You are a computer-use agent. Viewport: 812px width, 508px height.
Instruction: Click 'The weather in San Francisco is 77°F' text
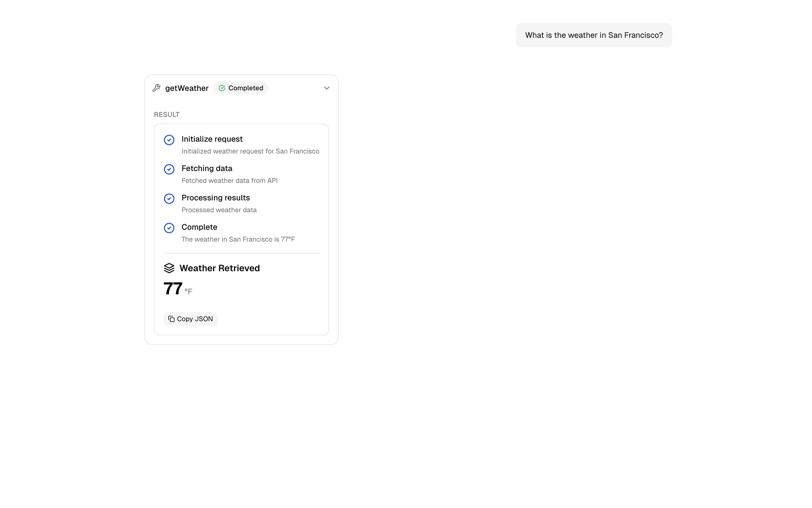coord(238,239)
